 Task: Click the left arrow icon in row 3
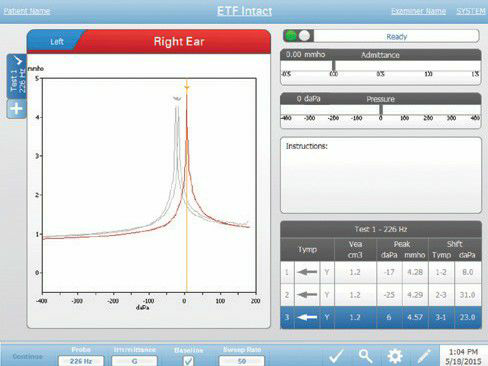pos(307,317)
